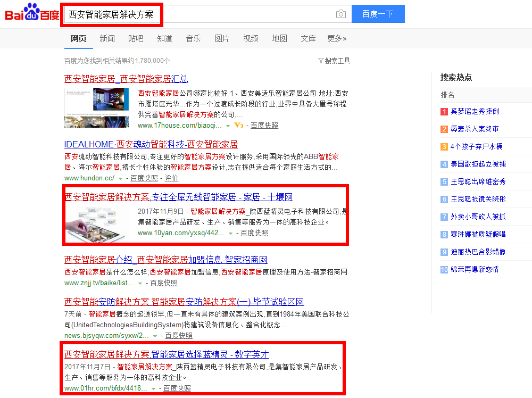Switch to the 音乐 tab
Viewport: 532px width, 398px height.
coord(194,39)
